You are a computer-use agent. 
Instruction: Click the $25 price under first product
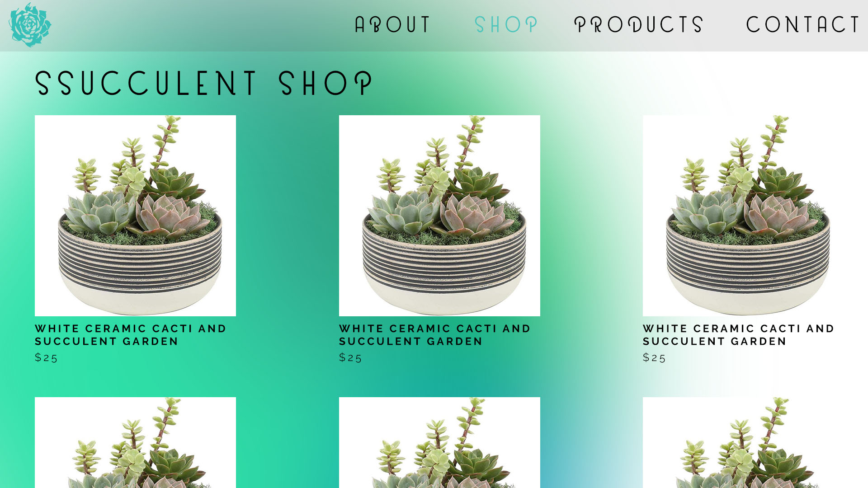(46, 357)
